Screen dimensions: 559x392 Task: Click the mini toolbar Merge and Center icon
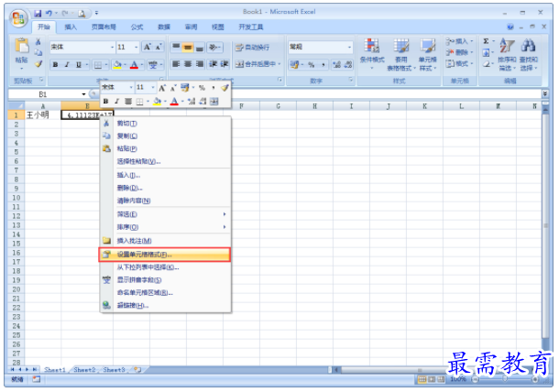[214, 102]
